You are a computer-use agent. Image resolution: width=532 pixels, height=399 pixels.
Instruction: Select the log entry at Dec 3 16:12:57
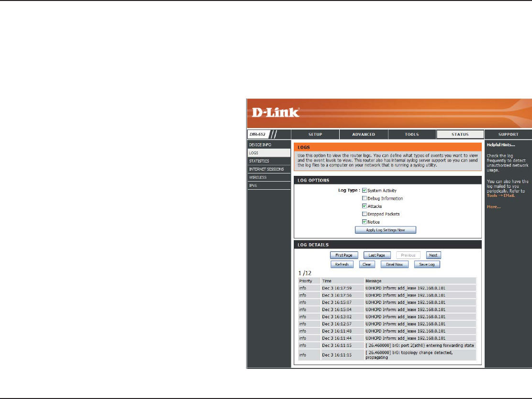(x=387, y=324)
